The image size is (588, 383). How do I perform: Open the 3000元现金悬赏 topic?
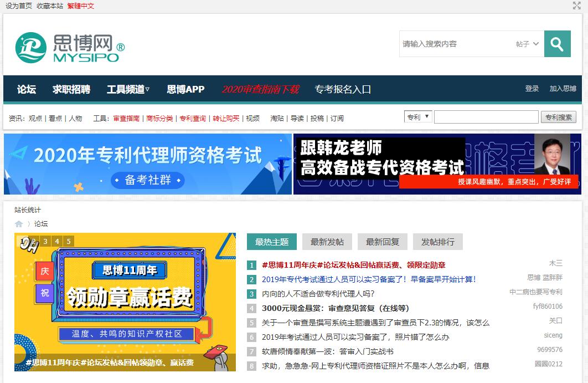[336, 308]
